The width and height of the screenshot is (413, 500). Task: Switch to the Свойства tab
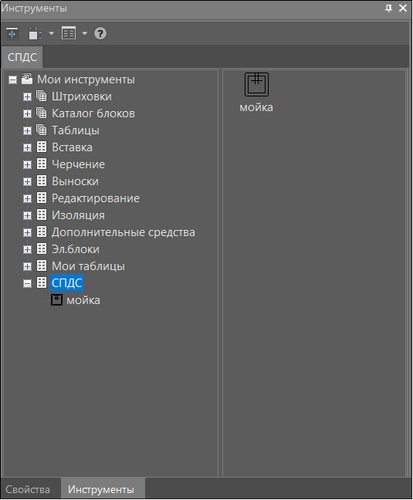pyautogui.click(x=28, y=489)
